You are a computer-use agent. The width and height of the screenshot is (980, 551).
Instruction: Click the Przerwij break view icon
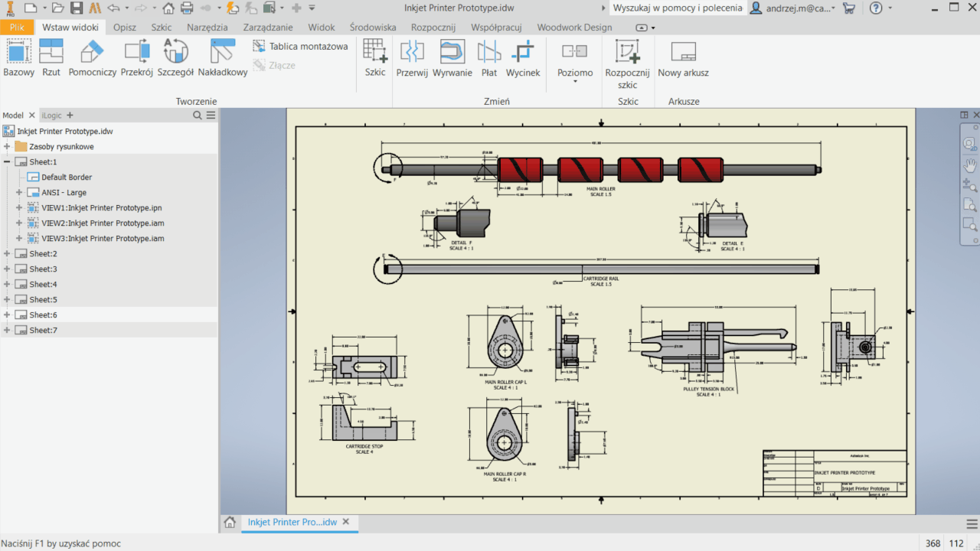[x=412, y=58]
